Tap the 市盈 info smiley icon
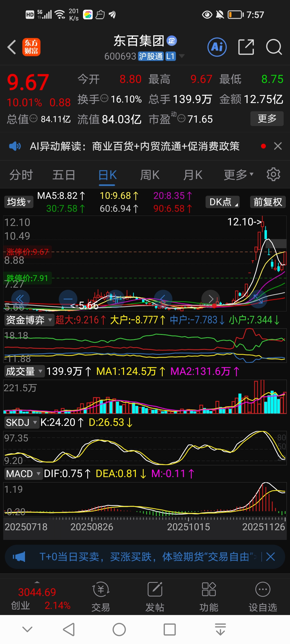This screenshot has width=290, height=644. pyautogui.click(x=182, y=118)
